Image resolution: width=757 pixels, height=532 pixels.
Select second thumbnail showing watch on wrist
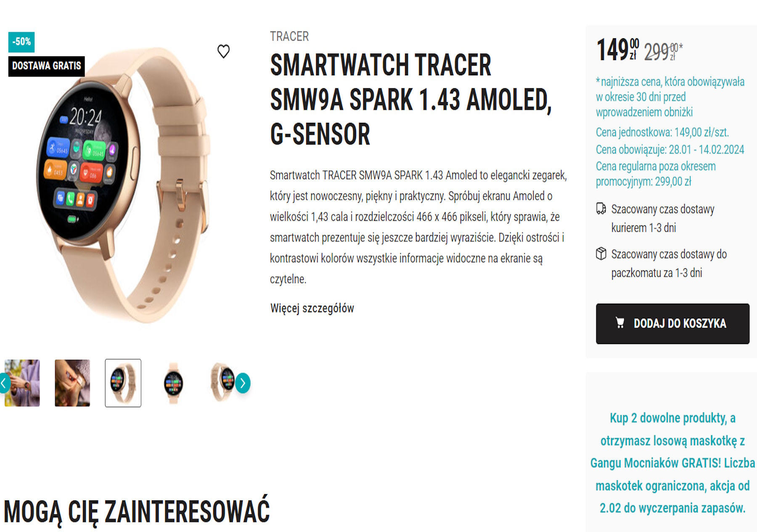tap(72, 383)
